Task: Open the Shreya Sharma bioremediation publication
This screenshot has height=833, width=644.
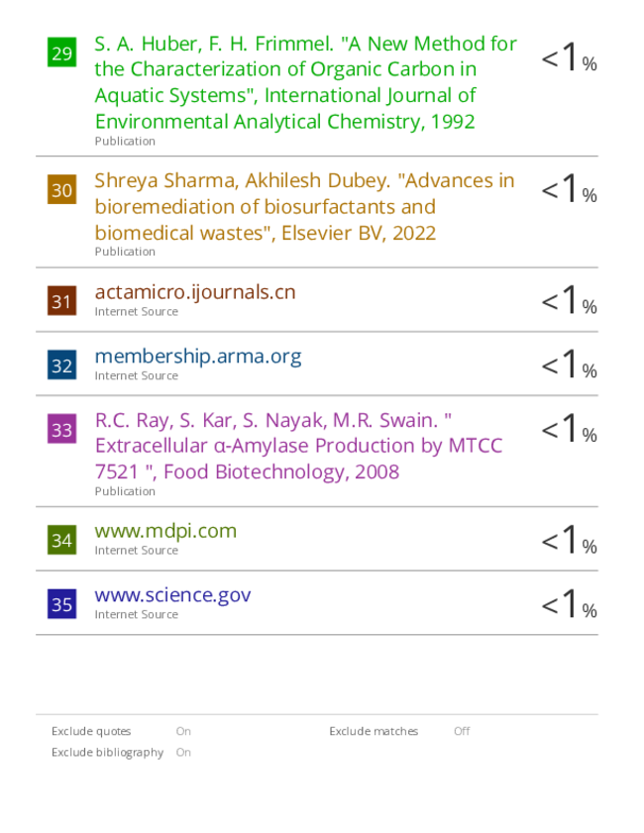Action: [304, 207]
